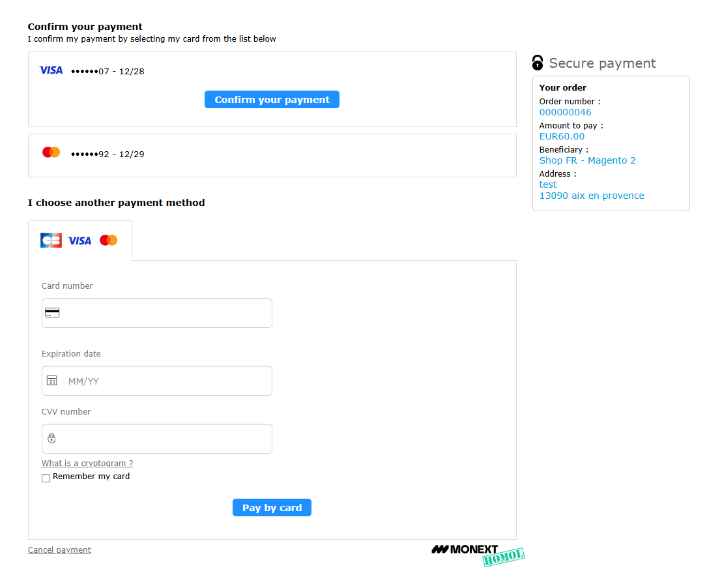
Task: Click the Visa logo on saved card
Action: click(x=51, y=70)
